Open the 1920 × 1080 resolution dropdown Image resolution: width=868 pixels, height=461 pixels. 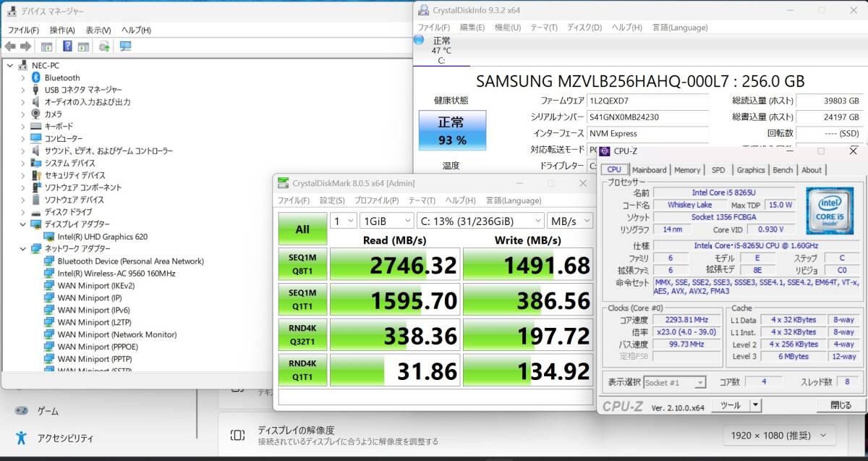(779, 435)
